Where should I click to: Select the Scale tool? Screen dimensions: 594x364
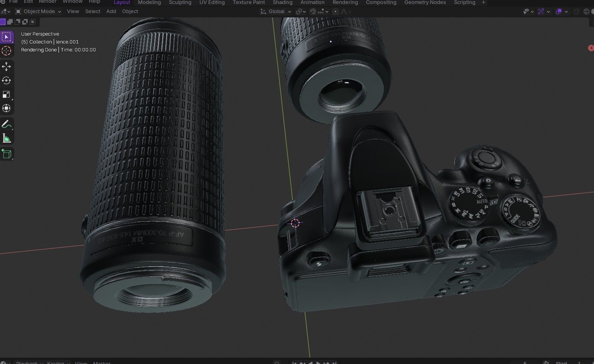(6, 94)
